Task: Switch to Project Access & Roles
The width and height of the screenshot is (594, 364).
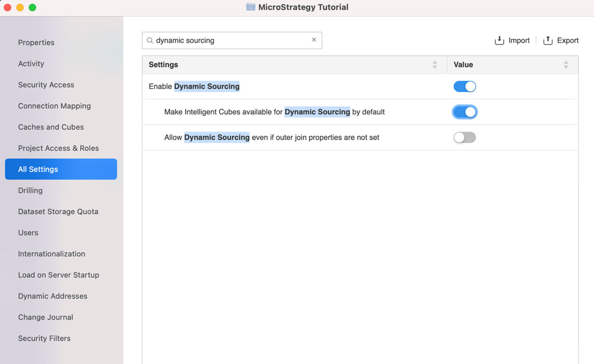Action: point(58,148)
